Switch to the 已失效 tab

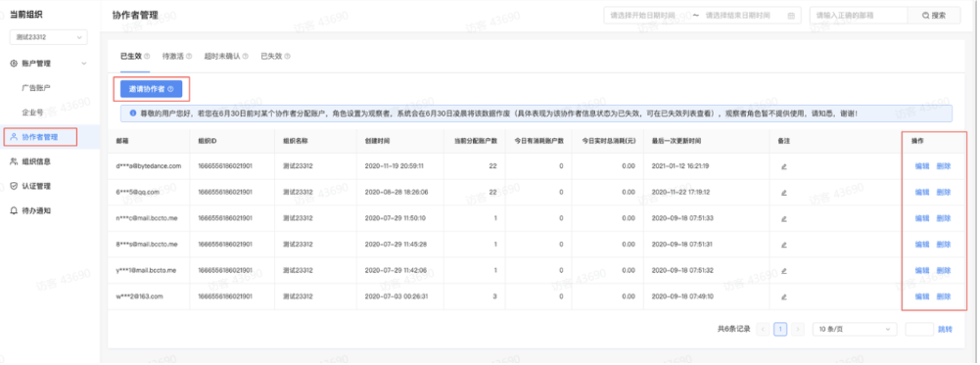pyautogui.click(x=270, y=56)
